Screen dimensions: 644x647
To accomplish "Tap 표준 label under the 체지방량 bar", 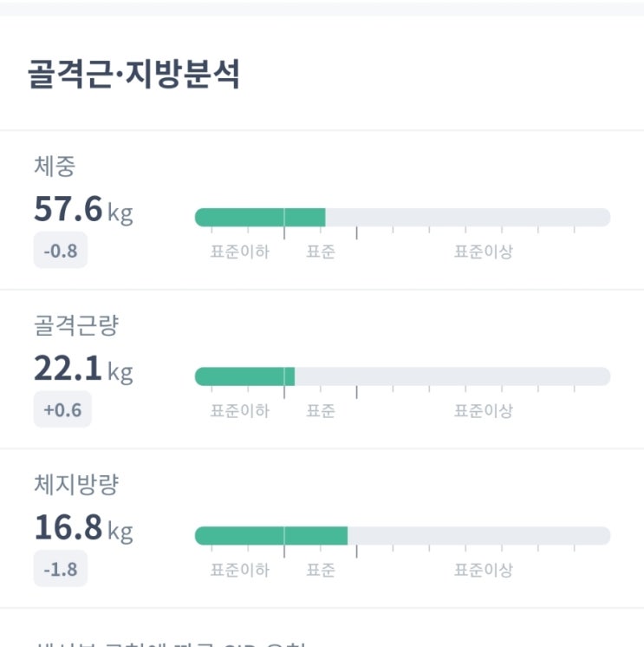I will [x=321, y=571].
